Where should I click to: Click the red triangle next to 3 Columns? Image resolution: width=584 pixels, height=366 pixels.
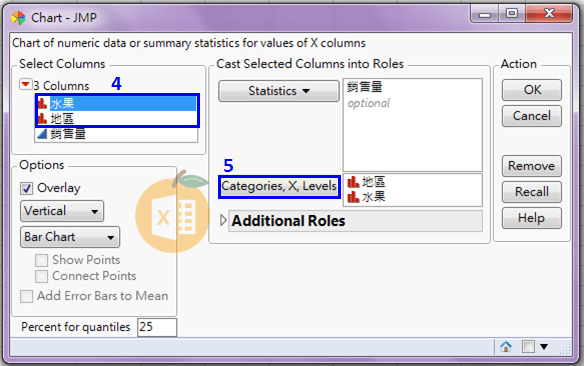click(25, 85)
